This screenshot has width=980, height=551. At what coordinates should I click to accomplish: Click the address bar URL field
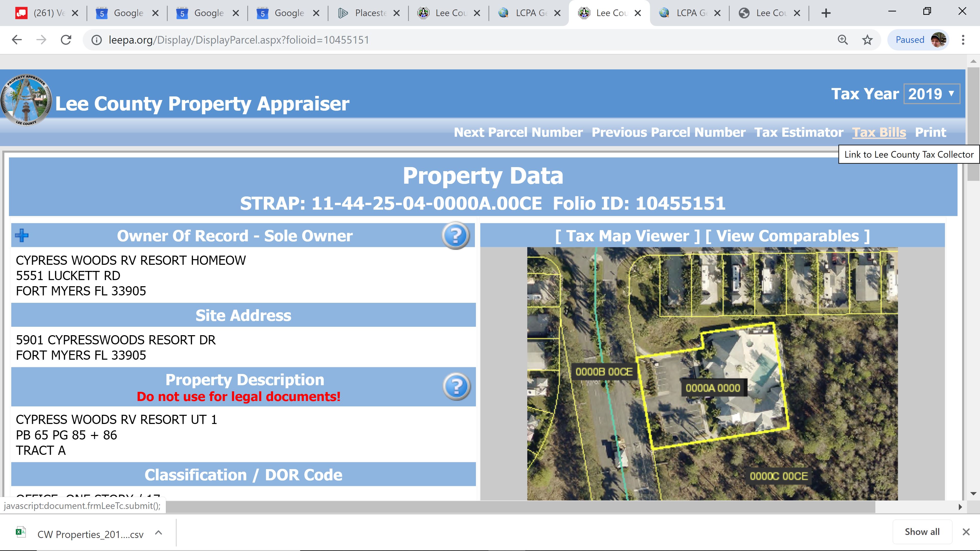coord(457,40)
